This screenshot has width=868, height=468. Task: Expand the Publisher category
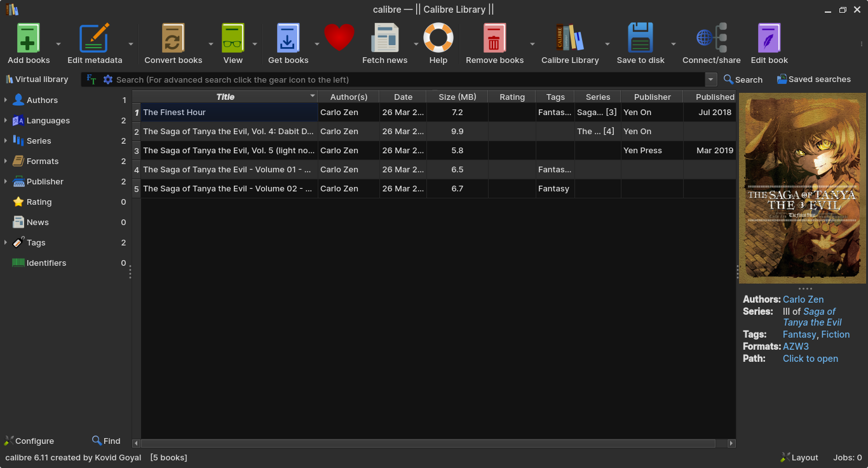6,181
